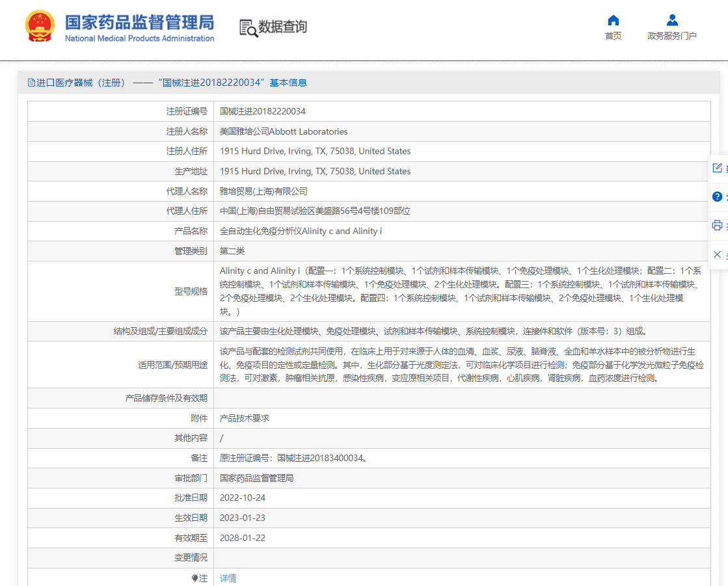Click the 结构及组成 value text
This screenshot has width=728, height=586.
[x=434, y=331]
